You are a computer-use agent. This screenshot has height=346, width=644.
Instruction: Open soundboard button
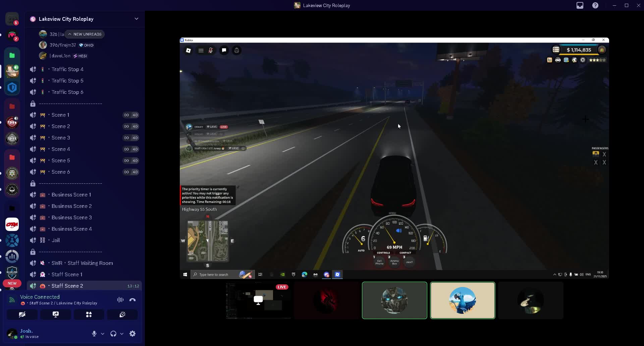click(122, 314)
